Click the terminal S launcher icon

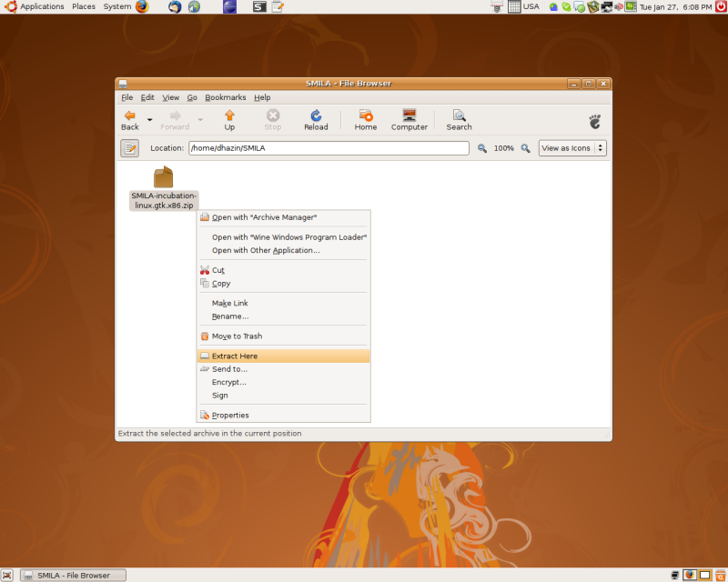coord(259,6)
